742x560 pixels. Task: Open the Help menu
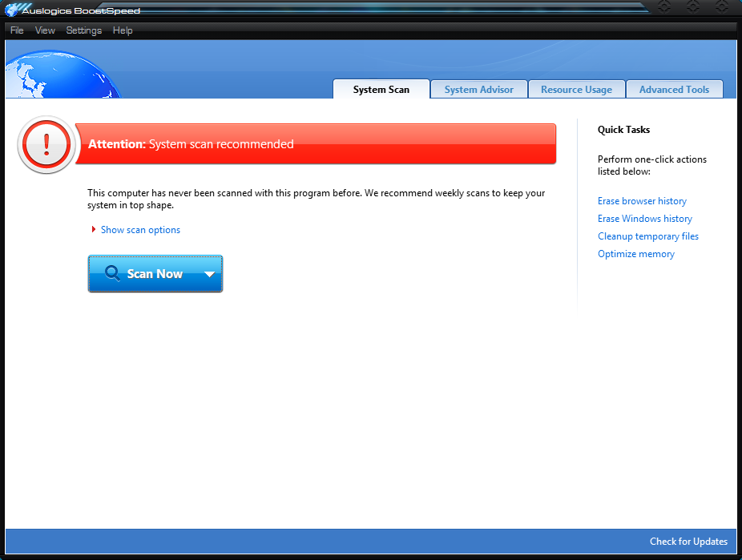[x=123, y=30]
